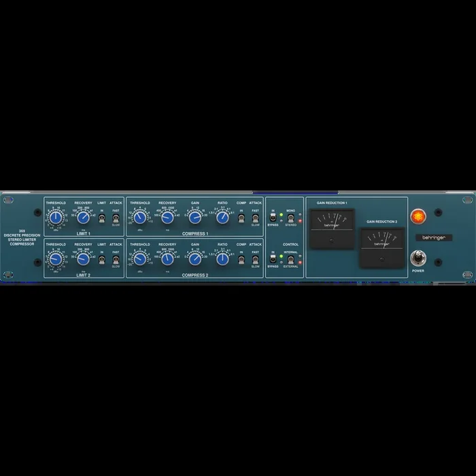
Task: Toggle the Compress 1 COMP IN switch
Action: [241, 218]
